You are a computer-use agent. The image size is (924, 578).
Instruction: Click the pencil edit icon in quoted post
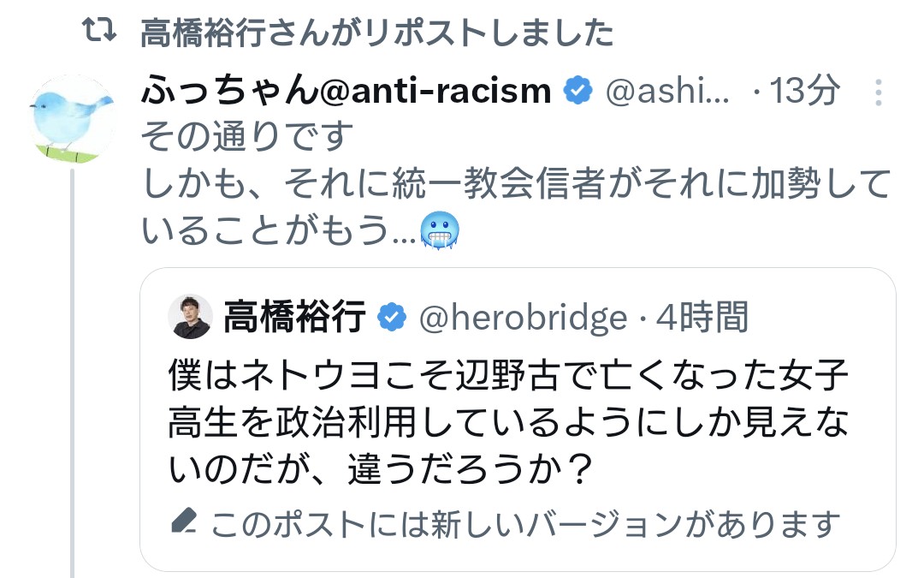[x=183, y=521]
